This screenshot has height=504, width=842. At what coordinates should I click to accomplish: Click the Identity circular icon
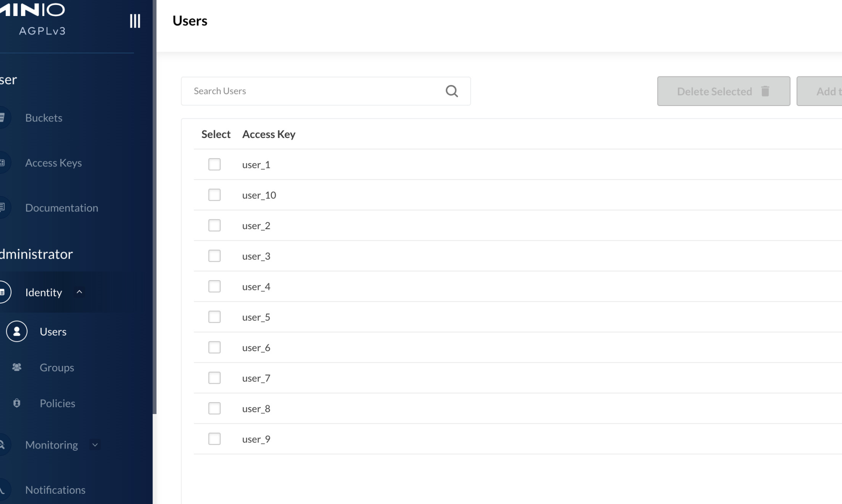pos(3,292)
